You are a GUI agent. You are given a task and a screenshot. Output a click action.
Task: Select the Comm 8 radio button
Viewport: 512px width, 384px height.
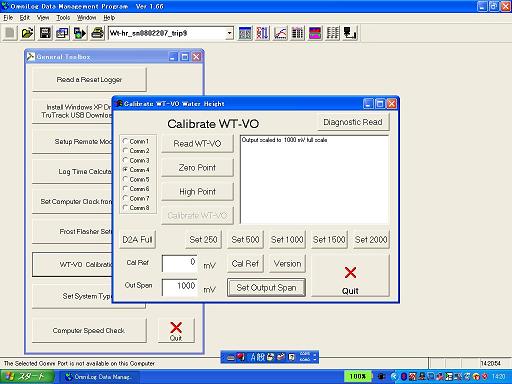pos(125,207)
